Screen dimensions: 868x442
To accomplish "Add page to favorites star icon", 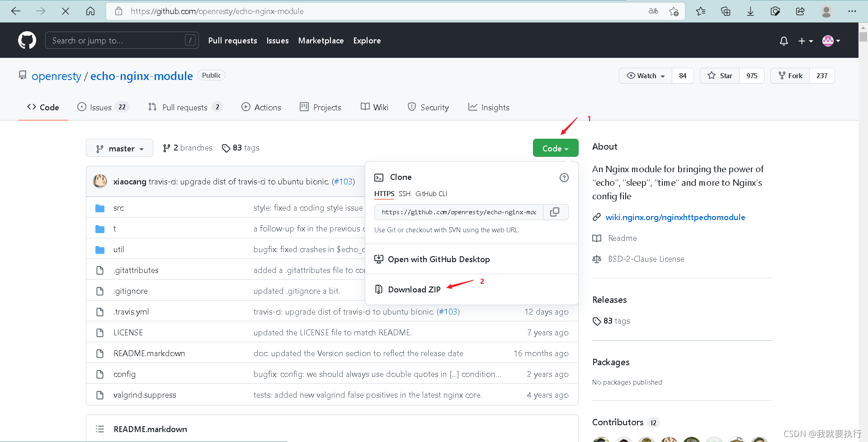I will pyautogui.click(x=674, y=11).
